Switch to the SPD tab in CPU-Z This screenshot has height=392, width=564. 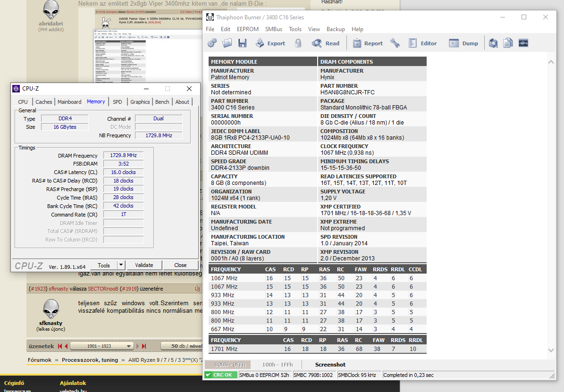tap(117, 102)
